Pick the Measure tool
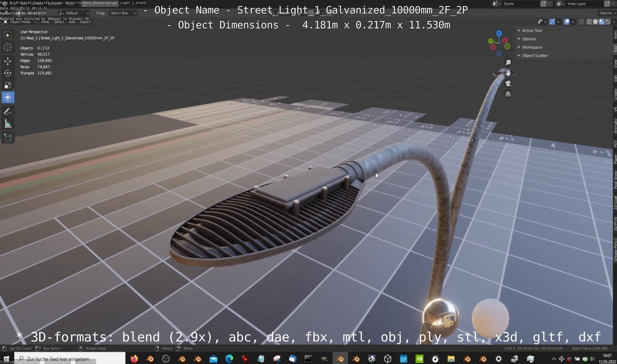 [x=8, y=124]
